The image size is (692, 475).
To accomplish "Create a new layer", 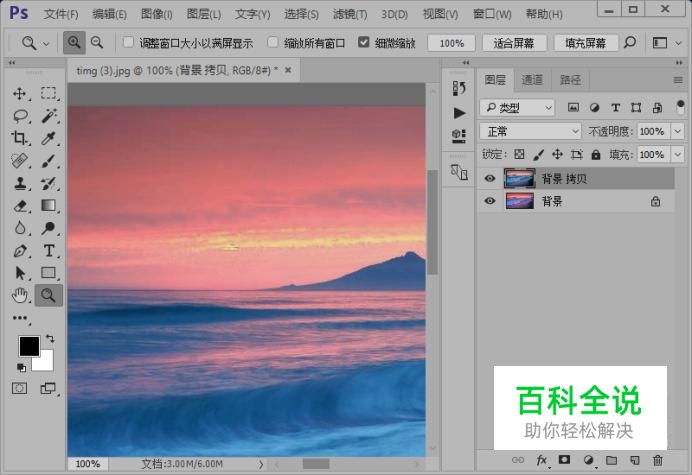I will click(x=635, y=460).
